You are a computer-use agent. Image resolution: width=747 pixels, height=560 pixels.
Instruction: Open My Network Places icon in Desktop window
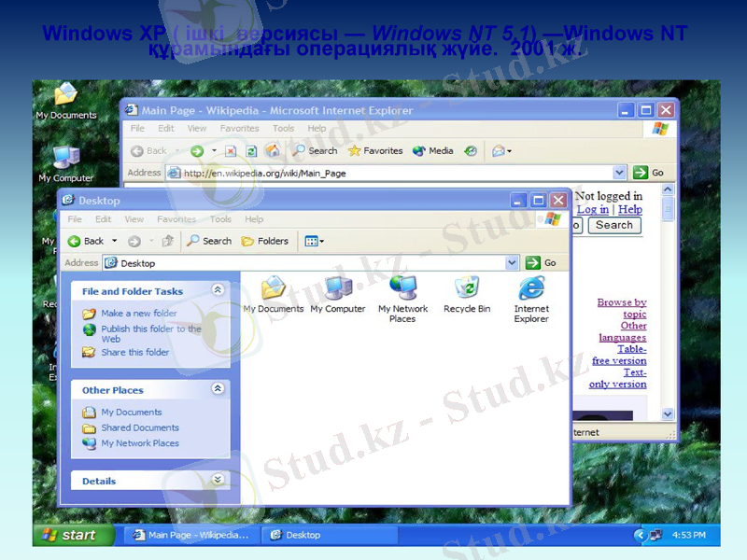(x=402, y=289)
